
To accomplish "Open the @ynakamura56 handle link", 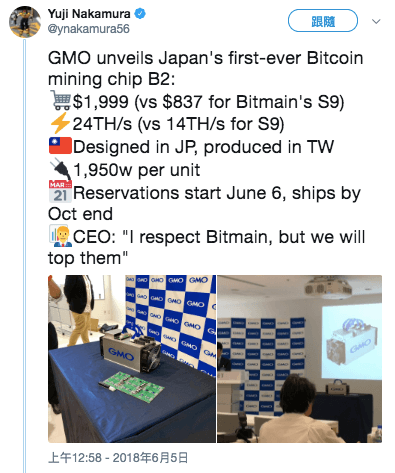I will [x=88, y=29].
